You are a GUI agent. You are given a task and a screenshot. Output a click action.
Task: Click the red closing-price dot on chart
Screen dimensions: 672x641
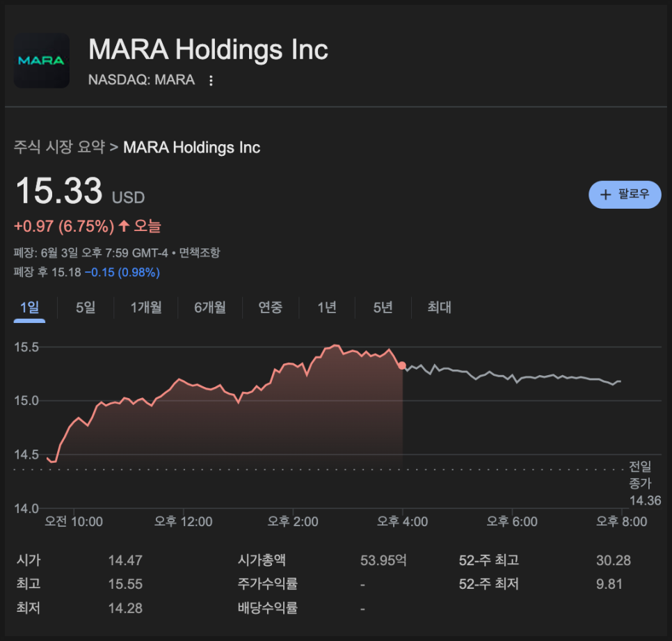402,365
